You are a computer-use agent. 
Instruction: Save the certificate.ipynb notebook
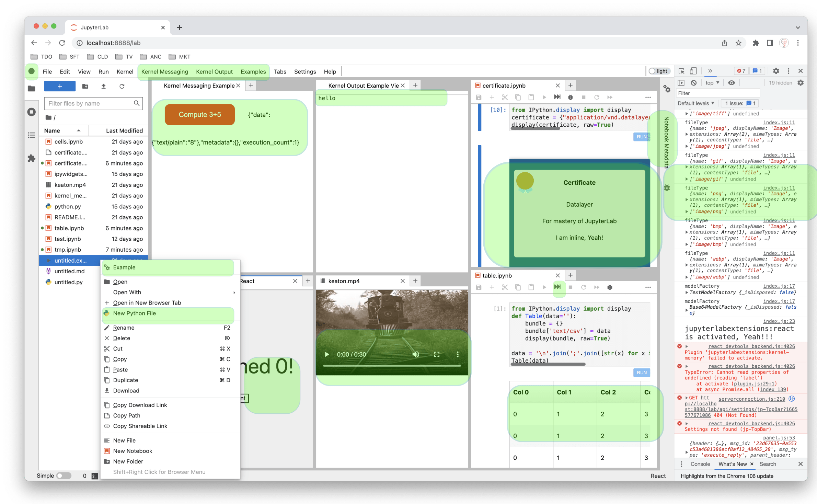[479, 97]
